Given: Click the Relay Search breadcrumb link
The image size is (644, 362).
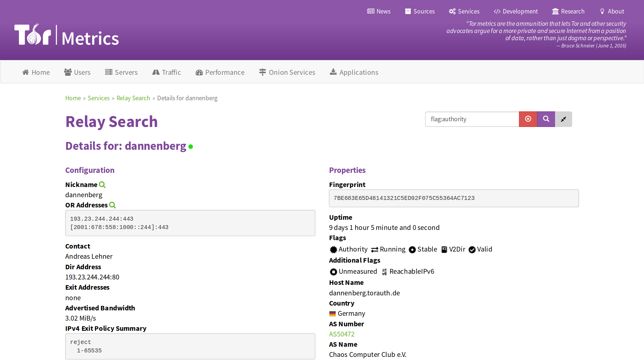Looking at the screenshot, I should pyautogui.click(x=133, y=98).
